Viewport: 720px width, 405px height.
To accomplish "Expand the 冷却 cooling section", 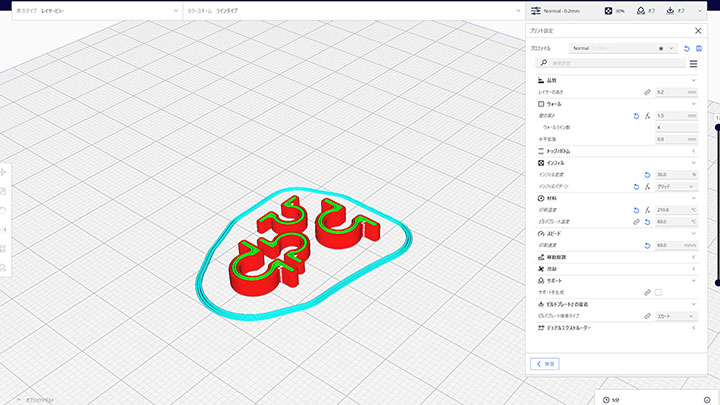I will tap(693, 269).
